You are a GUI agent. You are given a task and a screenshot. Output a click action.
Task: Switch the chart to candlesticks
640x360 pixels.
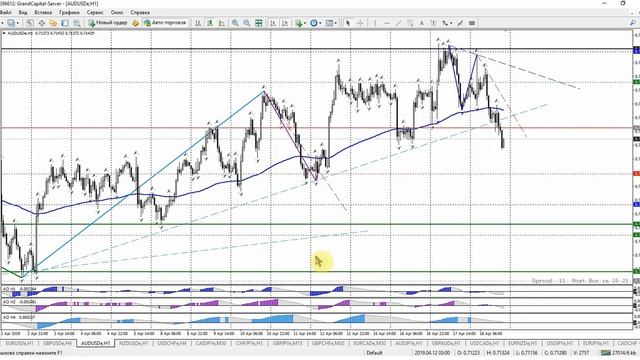tap(210, 23)
